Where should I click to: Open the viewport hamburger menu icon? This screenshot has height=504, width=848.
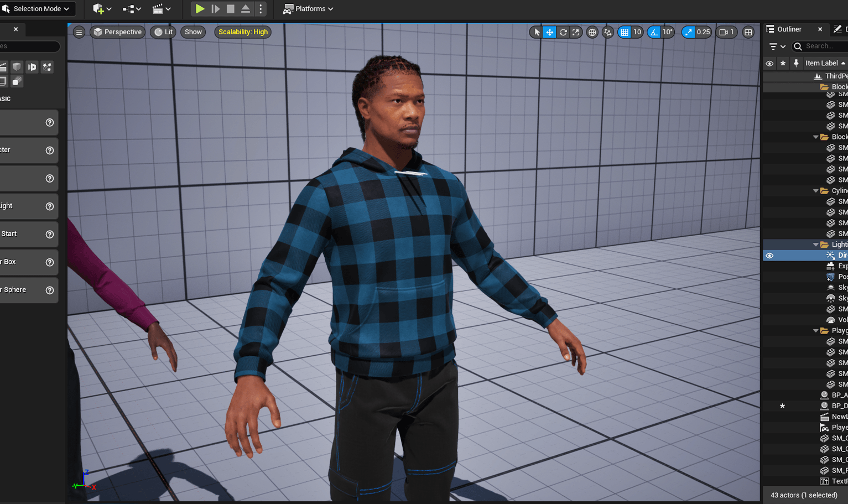79,32
